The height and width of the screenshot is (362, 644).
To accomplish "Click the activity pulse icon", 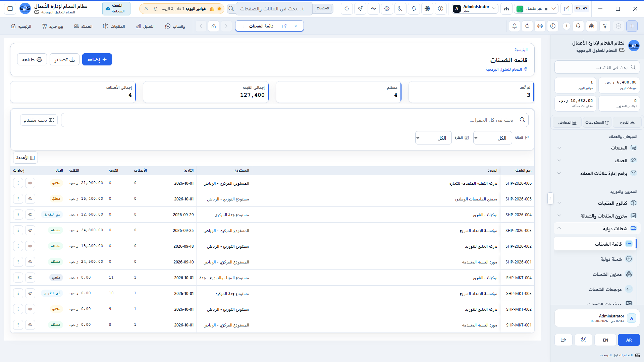I will [x=373, y=9].
